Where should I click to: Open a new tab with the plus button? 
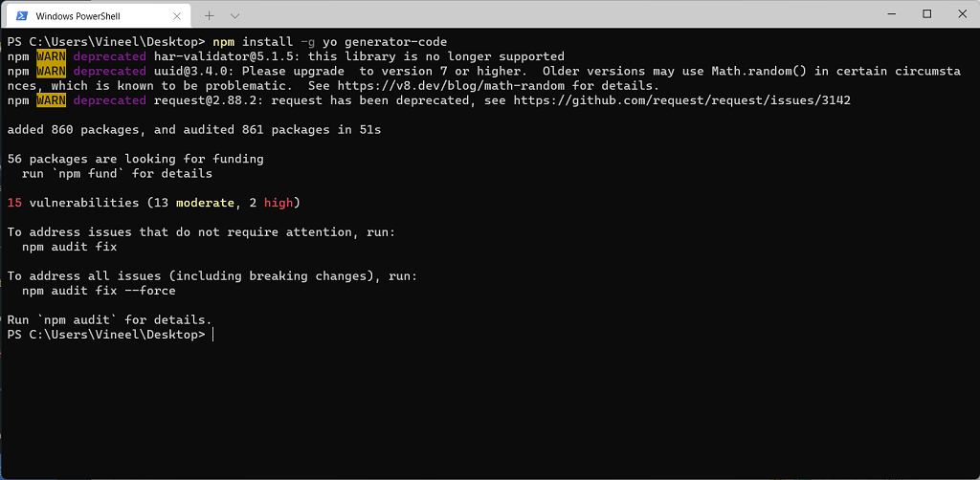210,15
